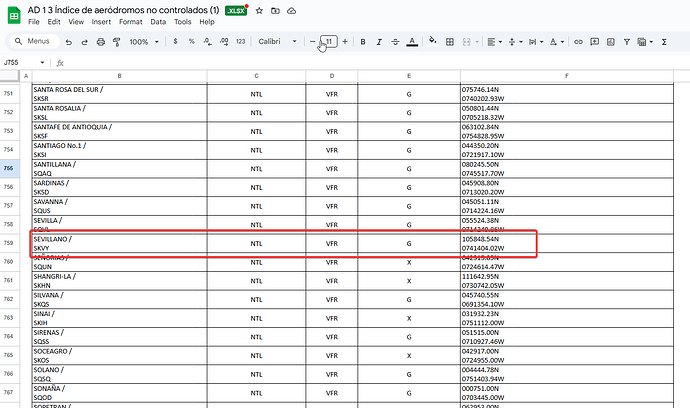This screenshot has width=690, height=408.
Task: Open the Insert menu
Action: [x=101, y=22]
